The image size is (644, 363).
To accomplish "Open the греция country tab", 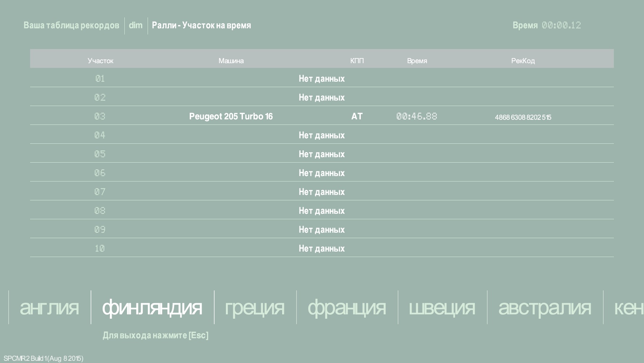I will pyautogui.click(x=255, y=308).
